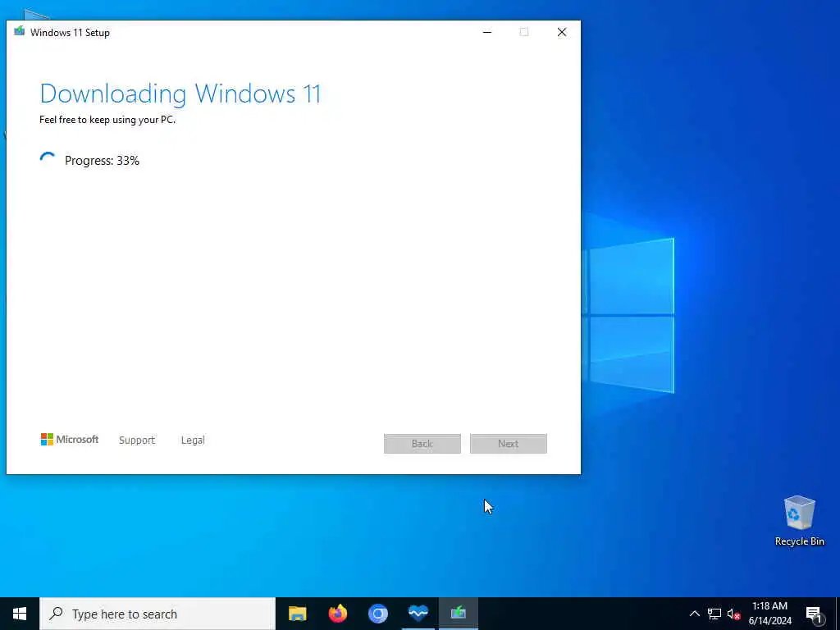Click 'Feel free to keep using your PC.'

107,120
